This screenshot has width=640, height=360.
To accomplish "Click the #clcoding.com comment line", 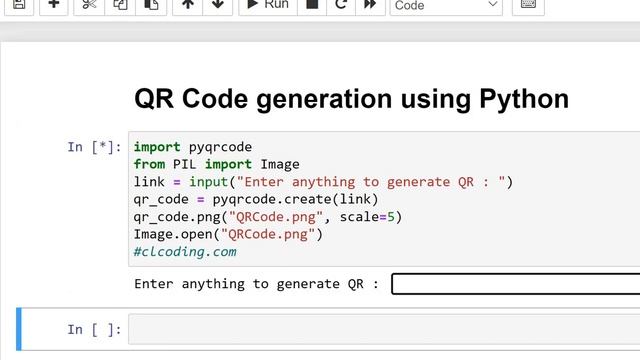I will point(185,252).
